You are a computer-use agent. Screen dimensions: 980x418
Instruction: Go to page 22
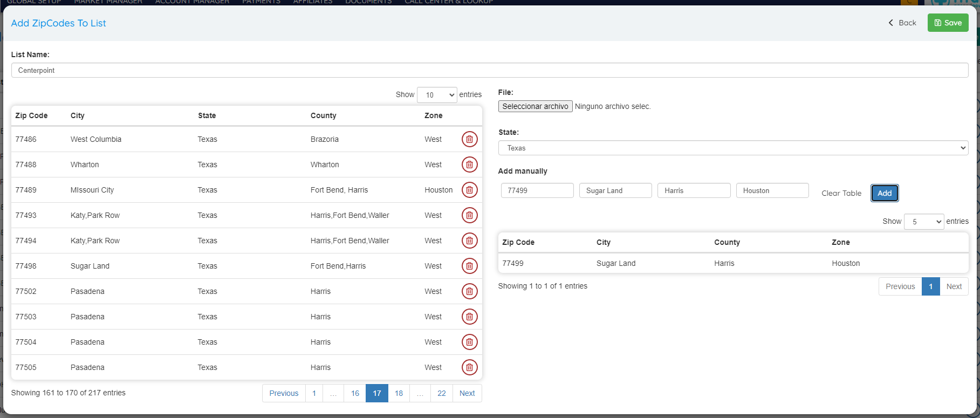click(442, 393)
